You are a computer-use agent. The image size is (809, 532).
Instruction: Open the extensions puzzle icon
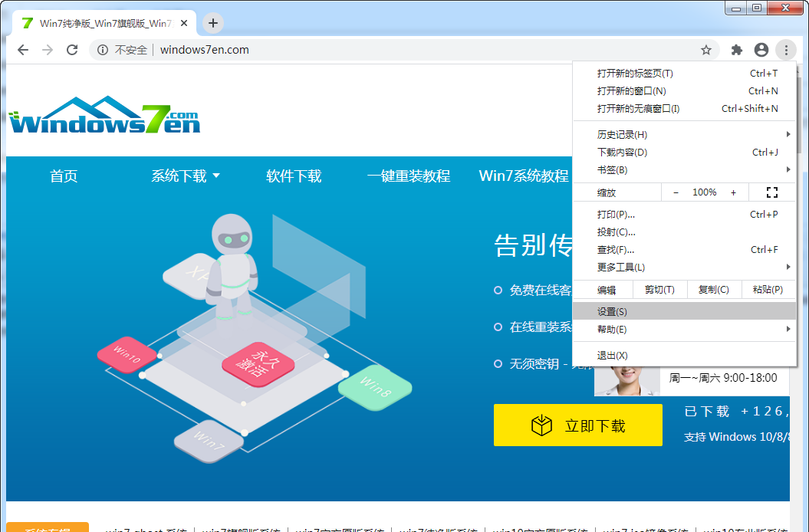coord(737,50)
